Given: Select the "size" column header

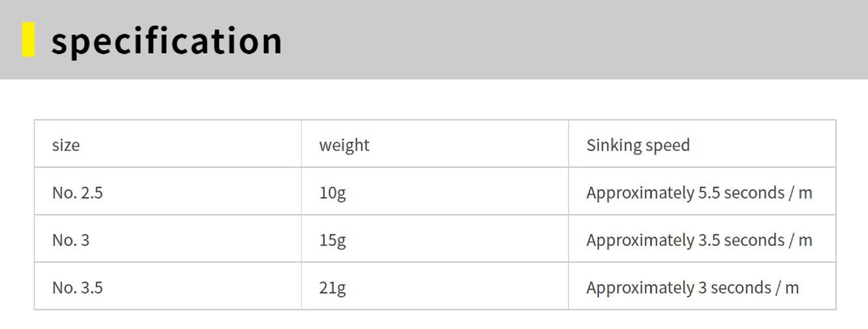Looking at the screenshot, I should [x=66, y=145].
